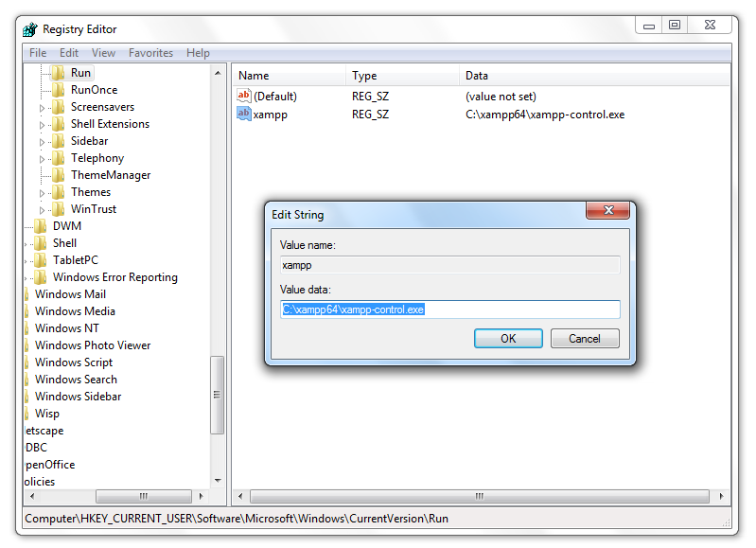The height and width of the screenshot is (548, 756).
Task: Select the Wisp key
Action: [47, 414]
